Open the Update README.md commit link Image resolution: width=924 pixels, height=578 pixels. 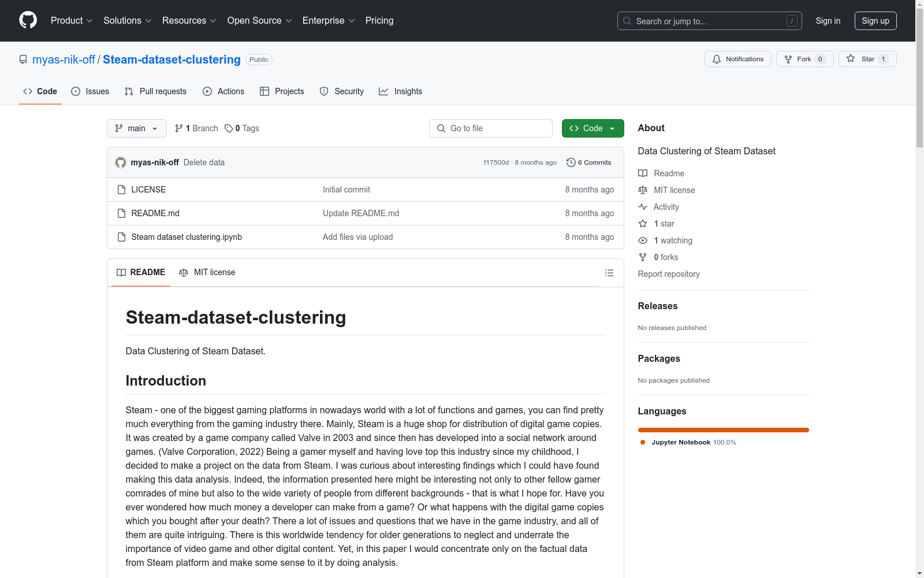(x=361, y=213)
